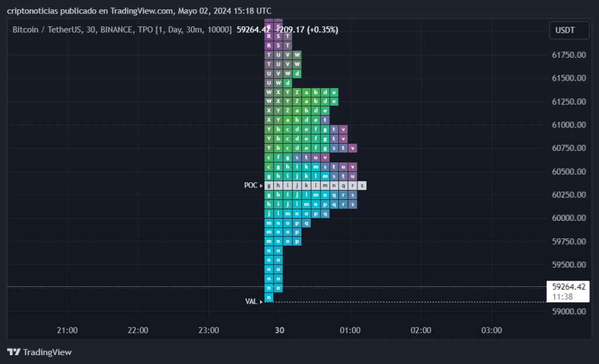Click the 61250.00 price axis label

click(x=569, y=102)
